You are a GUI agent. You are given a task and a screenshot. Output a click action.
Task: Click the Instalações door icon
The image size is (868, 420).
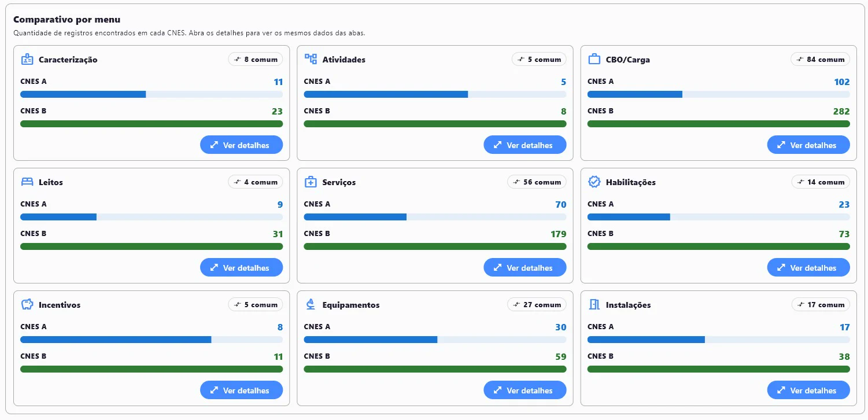tap(594, 304)
